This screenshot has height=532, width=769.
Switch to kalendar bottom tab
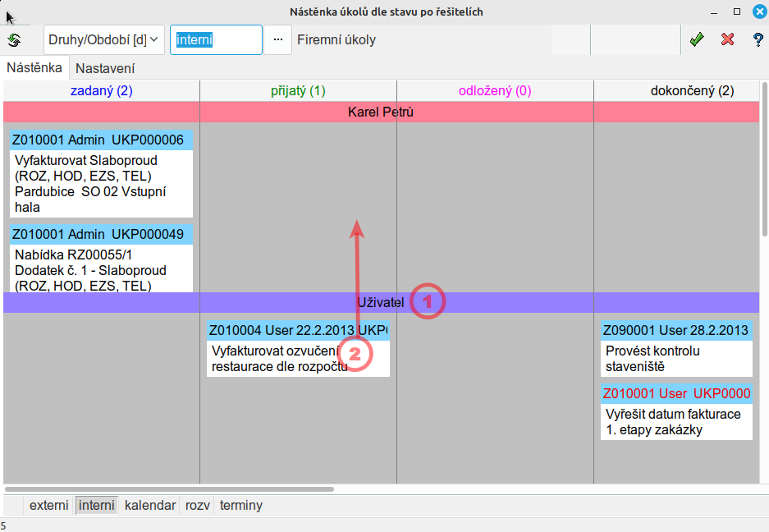coord(149,505)
